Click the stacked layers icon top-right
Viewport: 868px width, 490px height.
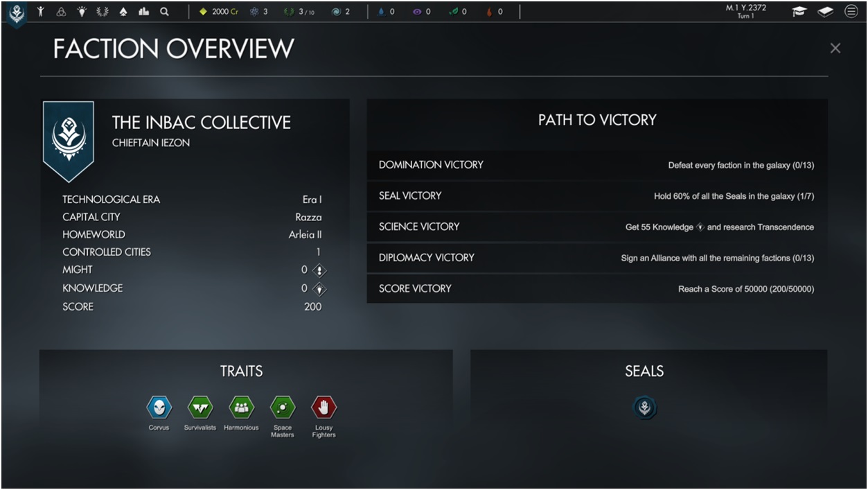(825, 12)
